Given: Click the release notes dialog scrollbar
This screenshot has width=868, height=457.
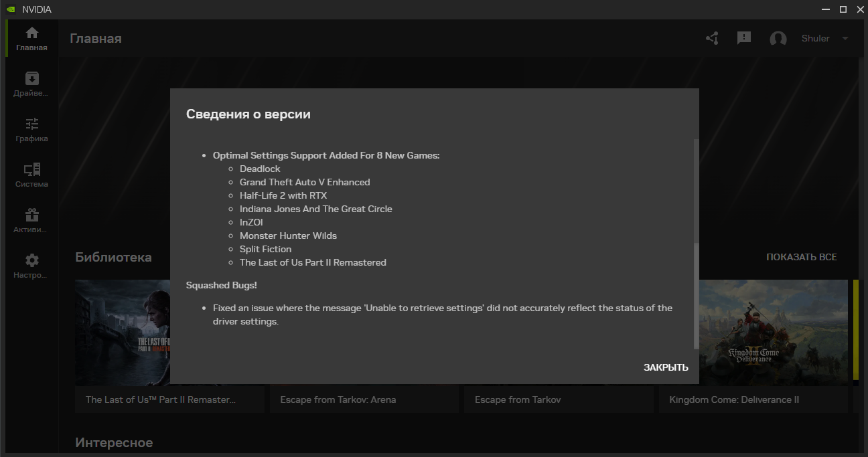Looking at the screenshot, I should 697,296.
